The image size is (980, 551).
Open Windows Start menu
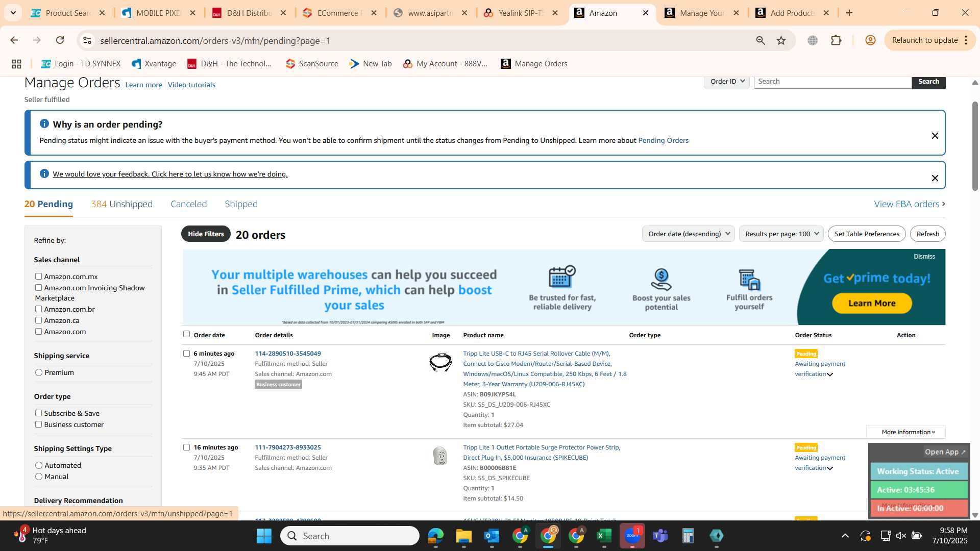click(264, 536)
